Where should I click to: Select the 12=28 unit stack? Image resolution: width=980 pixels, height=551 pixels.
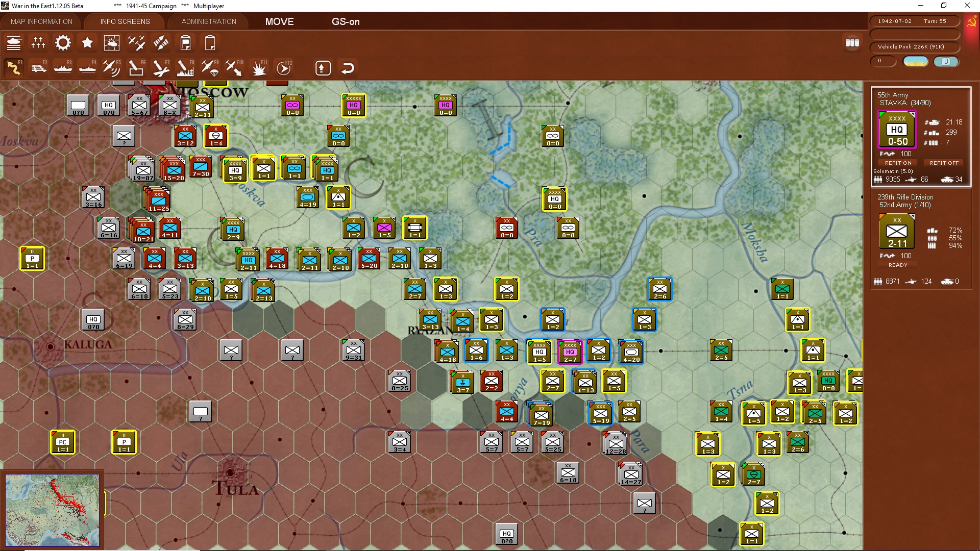(x=615, y=443)
